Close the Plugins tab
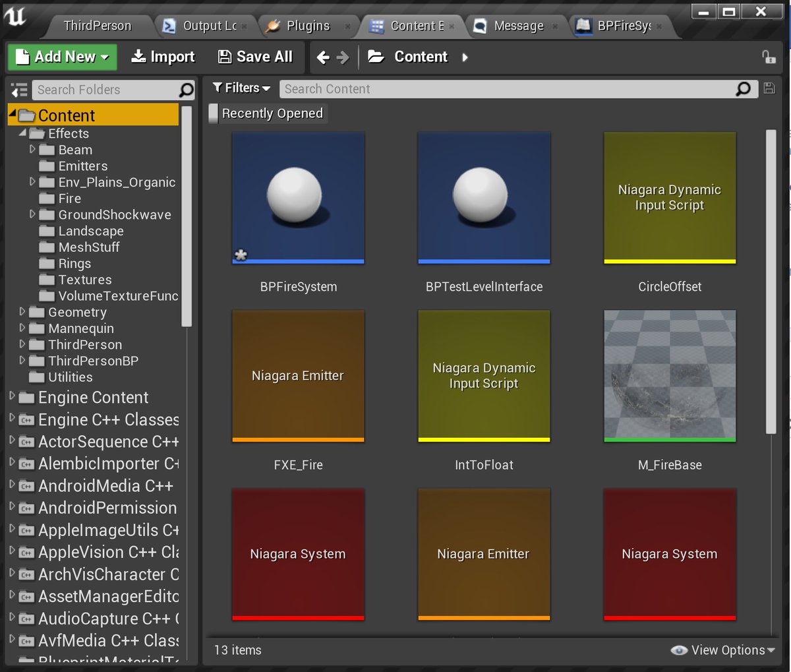 (349, 26)
